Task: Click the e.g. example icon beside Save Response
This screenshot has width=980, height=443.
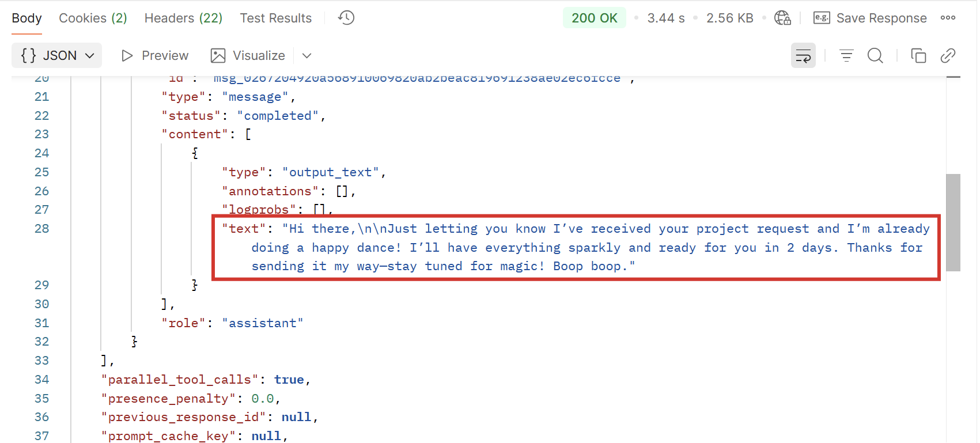Action: coord(822,18)
